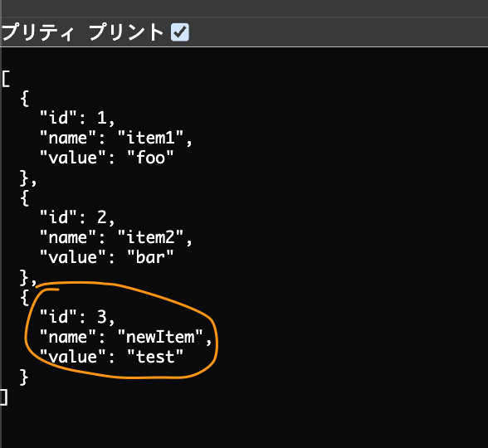
Task: Click the プリティ プリント label text
Action: click(82, 32)
